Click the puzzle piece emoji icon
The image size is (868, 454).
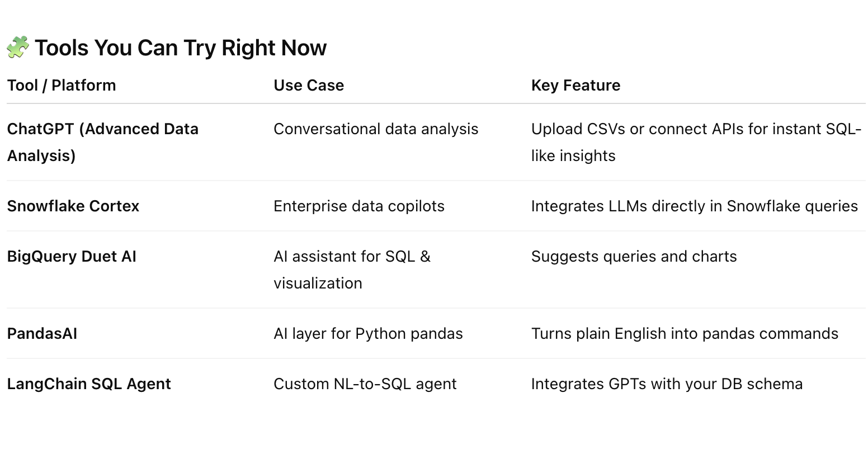[17, 48]
